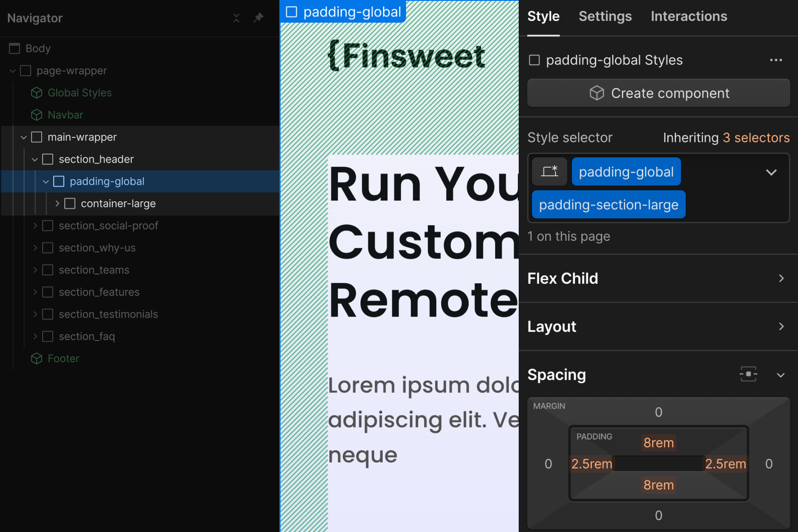
Task: Select the Global Styles tree row
Action: click(140, 93)
